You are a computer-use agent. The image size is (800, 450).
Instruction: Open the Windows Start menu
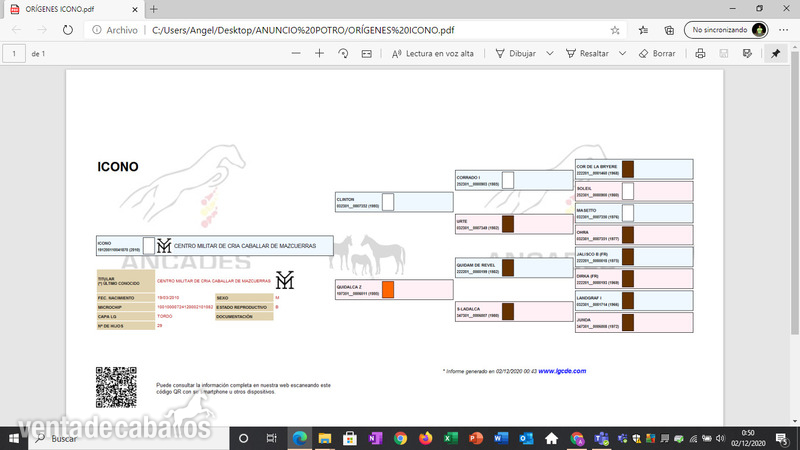tap(14, 438)
